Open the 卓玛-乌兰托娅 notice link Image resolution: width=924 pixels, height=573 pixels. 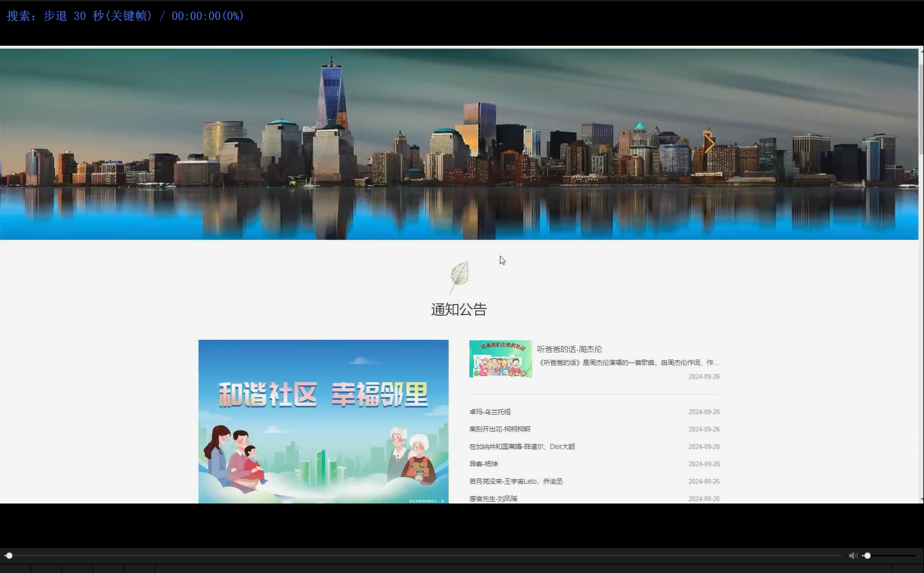490,412
